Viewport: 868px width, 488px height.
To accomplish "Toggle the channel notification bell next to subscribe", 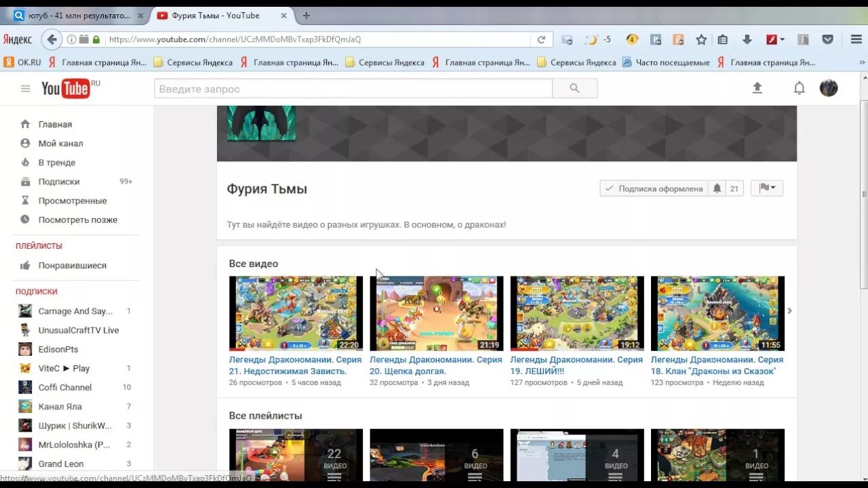I will click(x=717, y=188).
